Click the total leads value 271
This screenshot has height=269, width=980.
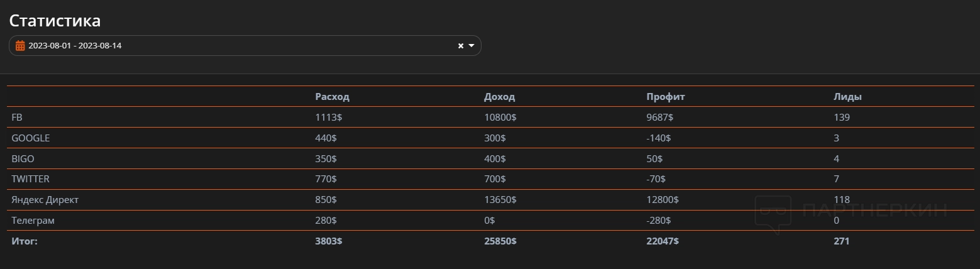pyautogui.click(x=841, y=241)
